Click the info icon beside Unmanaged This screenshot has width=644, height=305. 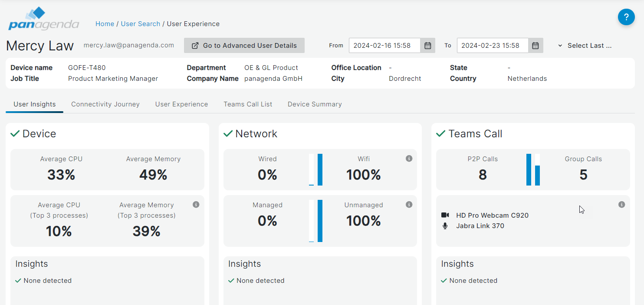click(x=409, y=205)
